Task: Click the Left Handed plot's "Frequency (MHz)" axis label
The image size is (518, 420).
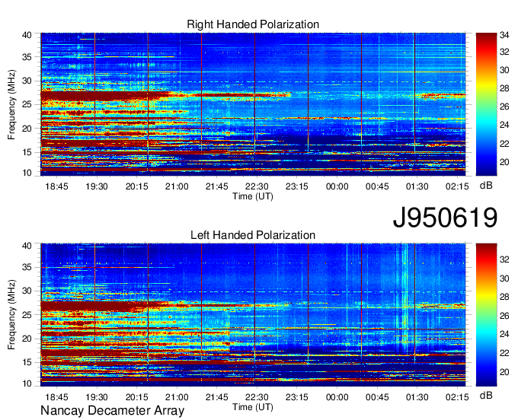Action: (x=11, y=315)
